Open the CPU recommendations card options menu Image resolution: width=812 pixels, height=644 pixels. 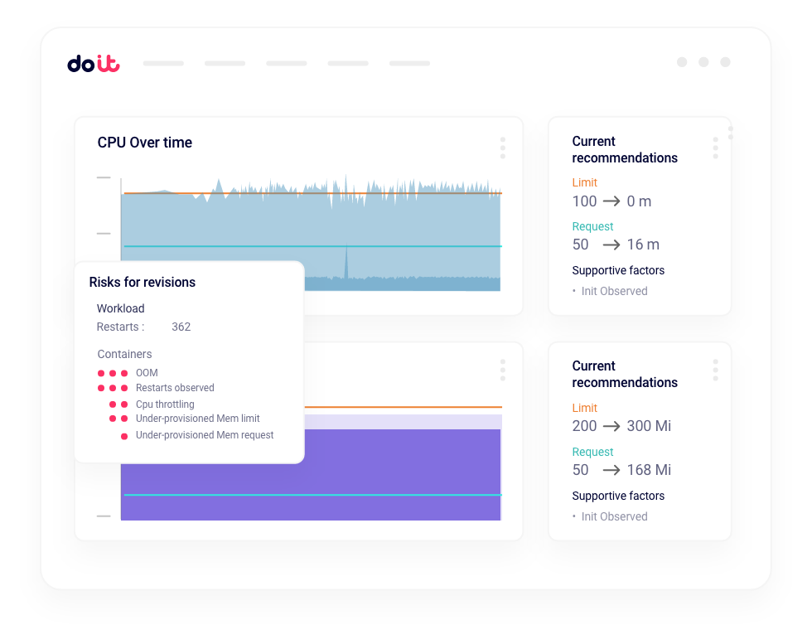click(x=715, y=148)
